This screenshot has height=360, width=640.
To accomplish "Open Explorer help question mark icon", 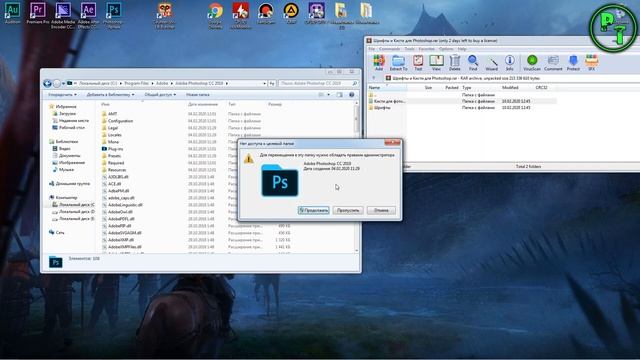I will [x=351, y=95].
